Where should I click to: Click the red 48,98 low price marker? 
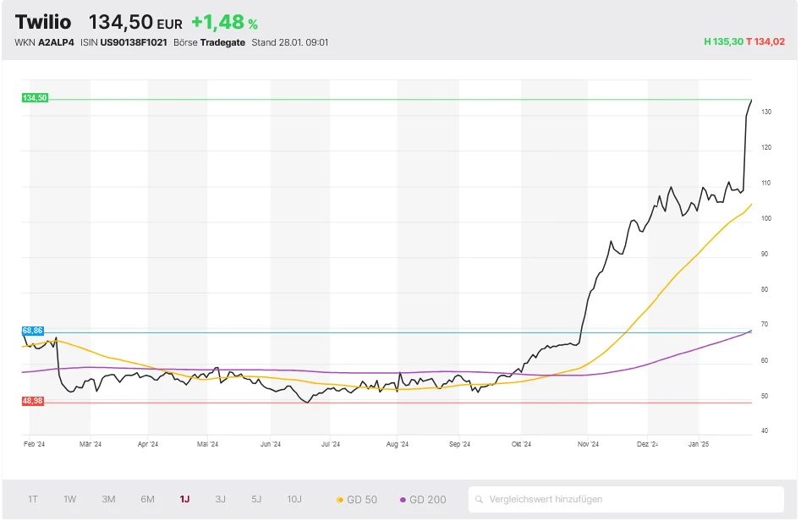33,402
